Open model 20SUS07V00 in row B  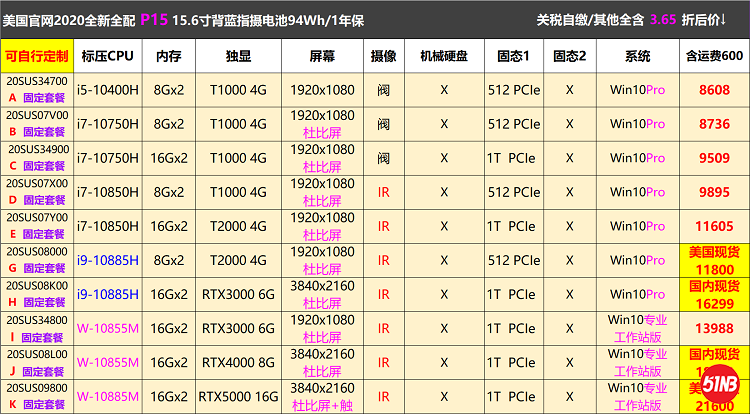(x=37, y=116)
